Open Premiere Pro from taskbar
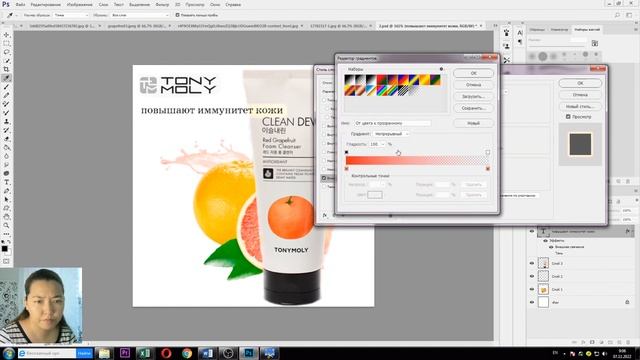The height and width of the screenshot is (360, 640). point(124,353)
